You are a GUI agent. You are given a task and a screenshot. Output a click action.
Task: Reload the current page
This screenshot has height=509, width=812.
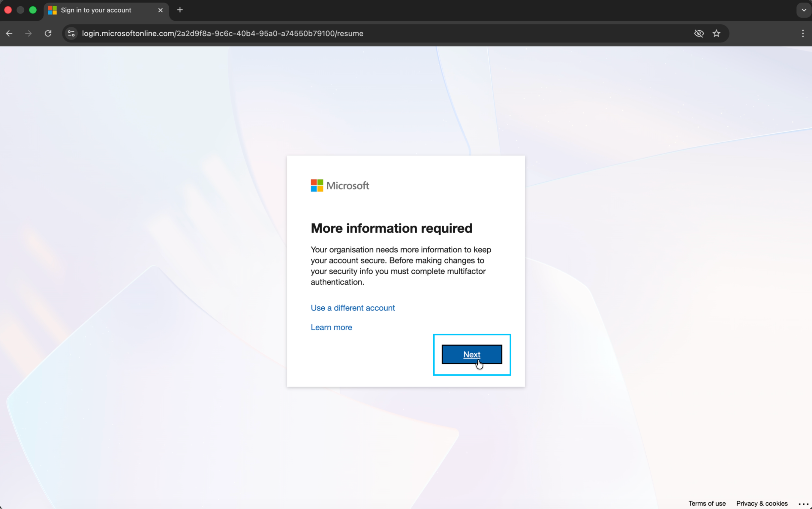tap(48, 33)
